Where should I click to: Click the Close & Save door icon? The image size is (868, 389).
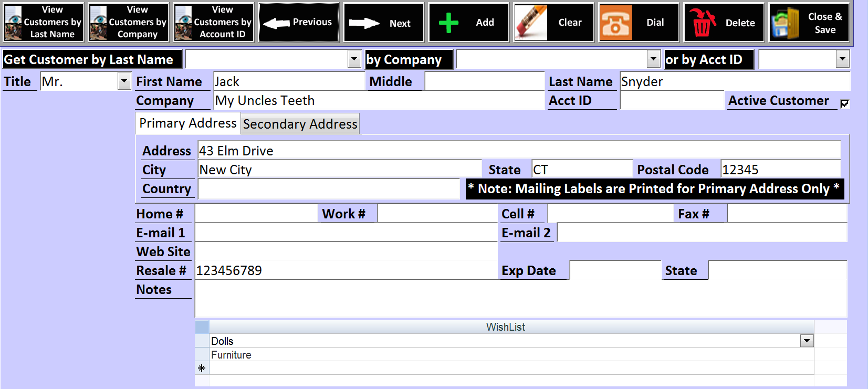[x=785, y=23]
